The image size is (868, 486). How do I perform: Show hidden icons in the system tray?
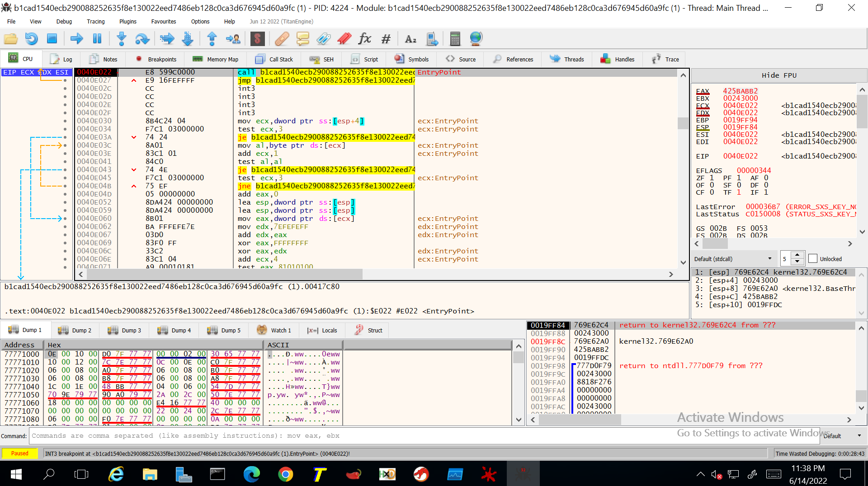[700, 474]
